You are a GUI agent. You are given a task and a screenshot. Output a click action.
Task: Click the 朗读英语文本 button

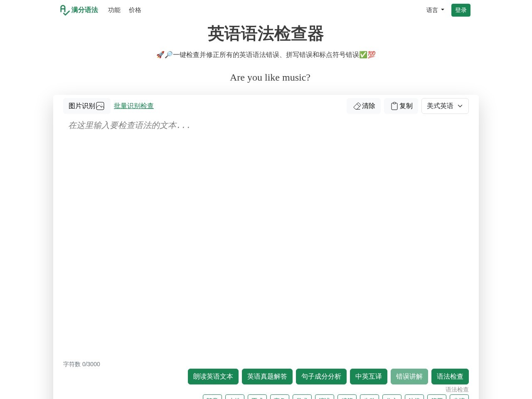(213, 377)
